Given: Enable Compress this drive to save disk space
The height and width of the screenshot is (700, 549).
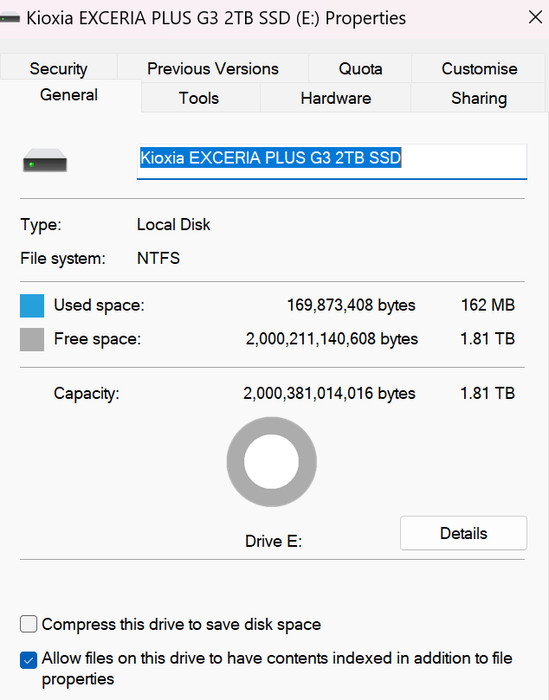Looking at the screenshot, I should (x=28, y=624).
